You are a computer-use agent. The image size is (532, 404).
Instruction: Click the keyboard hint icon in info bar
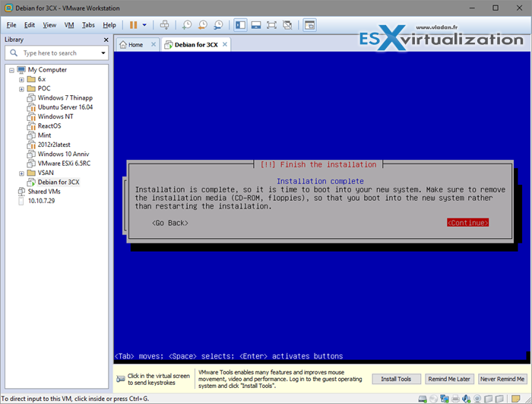point(120,379)
